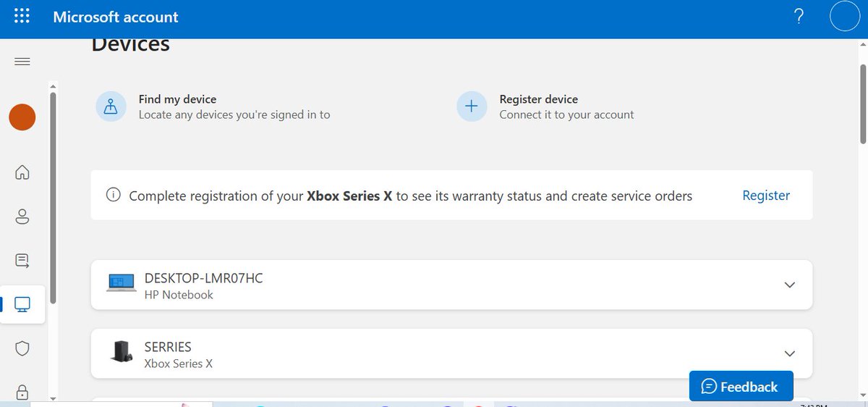Click the main page vertical scrollbar
Viewport: 868px width, 407px height.
[862, 105]
